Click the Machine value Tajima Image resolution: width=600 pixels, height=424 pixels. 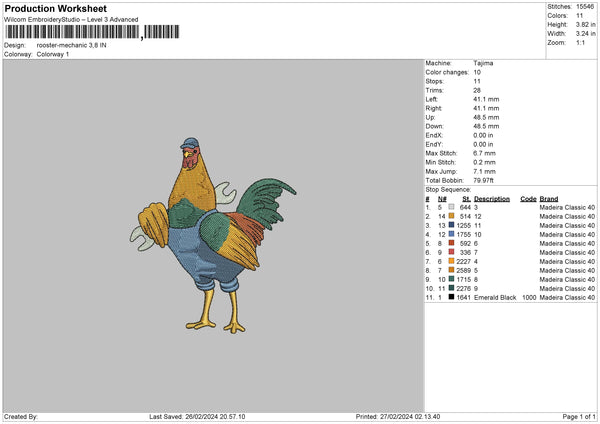point(483,63)
